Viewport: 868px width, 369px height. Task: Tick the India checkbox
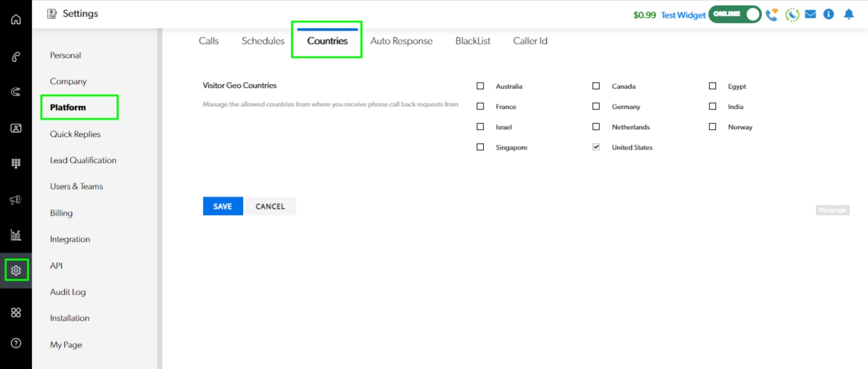[712, 106]
